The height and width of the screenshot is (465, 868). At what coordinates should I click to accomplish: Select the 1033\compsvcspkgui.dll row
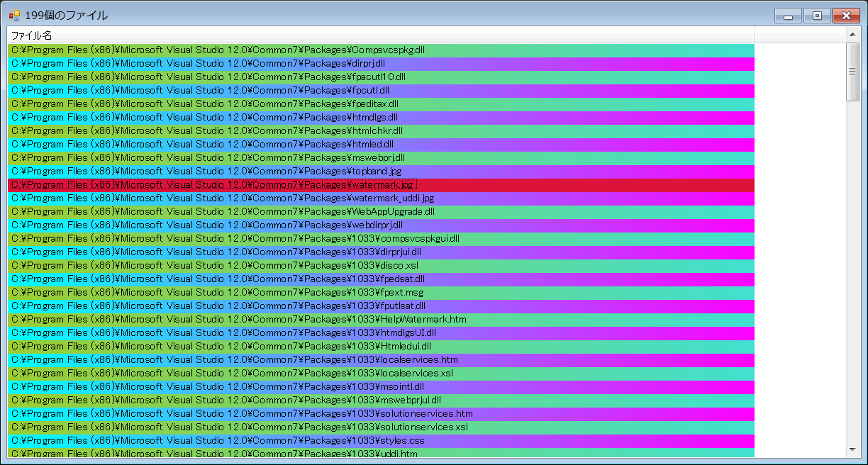[381, 239]
